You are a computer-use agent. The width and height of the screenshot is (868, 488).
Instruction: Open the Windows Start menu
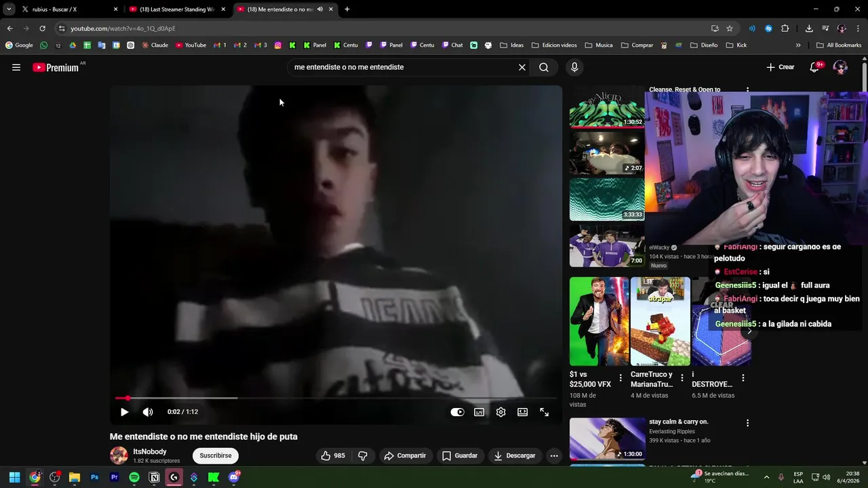[14, 477]
